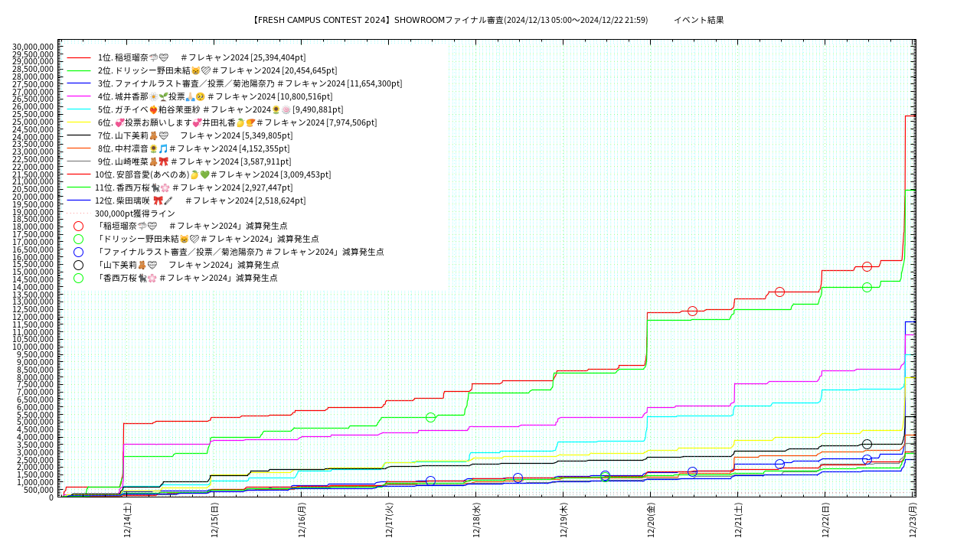Image resolution: width=980 pixels, height=551 pixels.
Task: Click the 12/18(水) date label
Action: [476, 520]
